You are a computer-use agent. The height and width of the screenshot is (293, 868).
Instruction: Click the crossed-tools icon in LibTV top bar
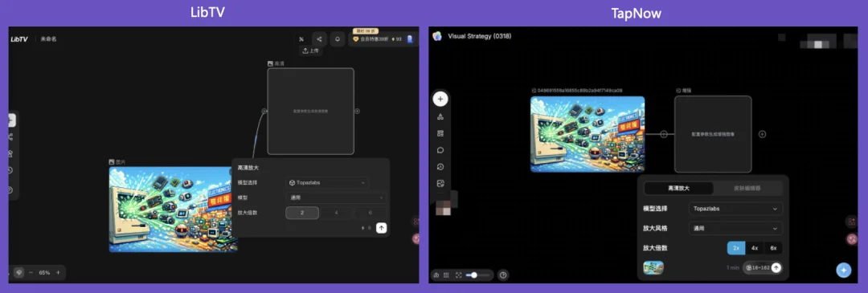tap(301, 39)
